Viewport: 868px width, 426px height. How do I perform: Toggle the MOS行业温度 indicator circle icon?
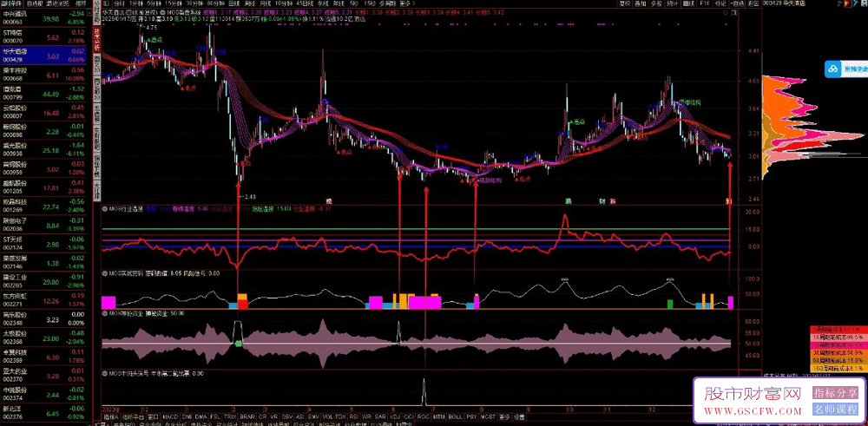[x=105, y=210]
